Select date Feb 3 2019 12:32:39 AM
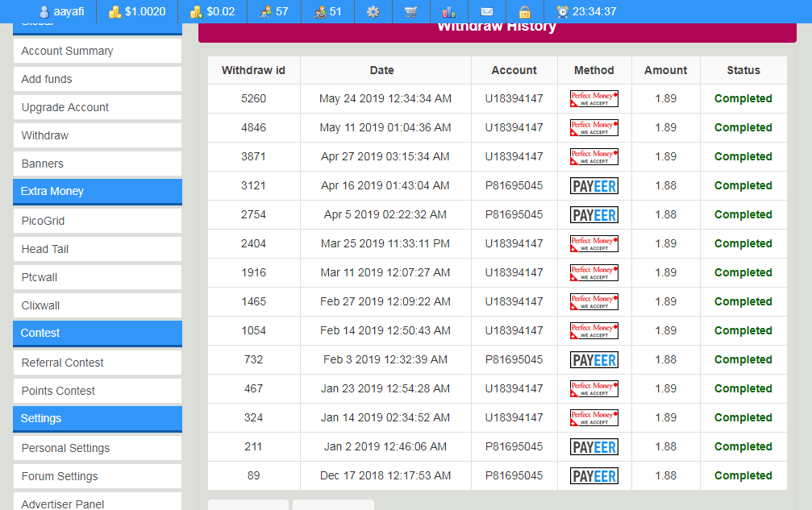This screenshot has width=812, height=510. point(385,359)
